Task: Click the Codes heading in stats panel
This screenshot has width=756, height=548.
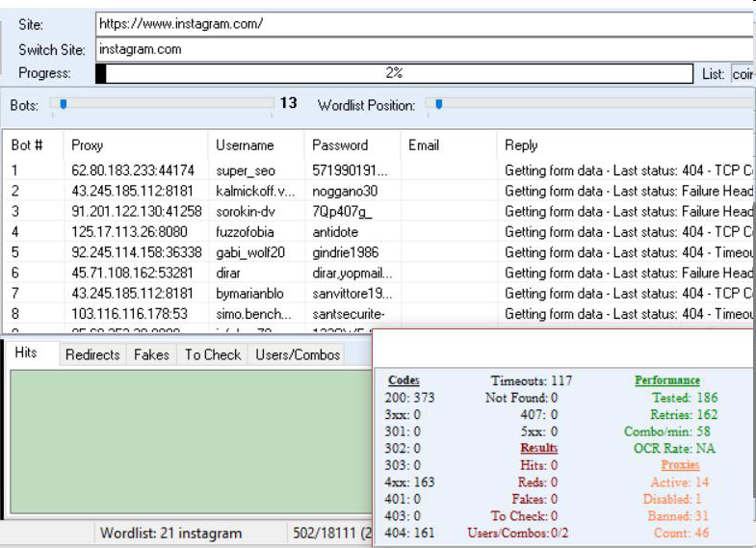Action: 404,380
